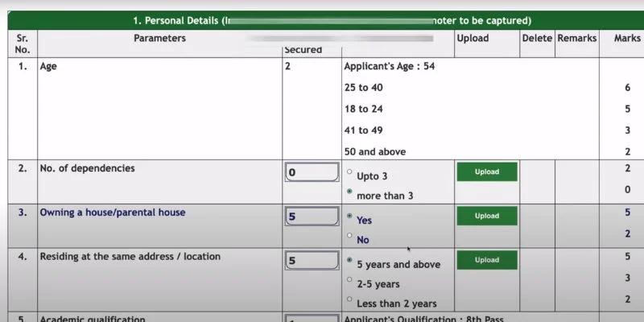
Task: Select 'Yes' for owning a house
Action: [x=349, y=217]
